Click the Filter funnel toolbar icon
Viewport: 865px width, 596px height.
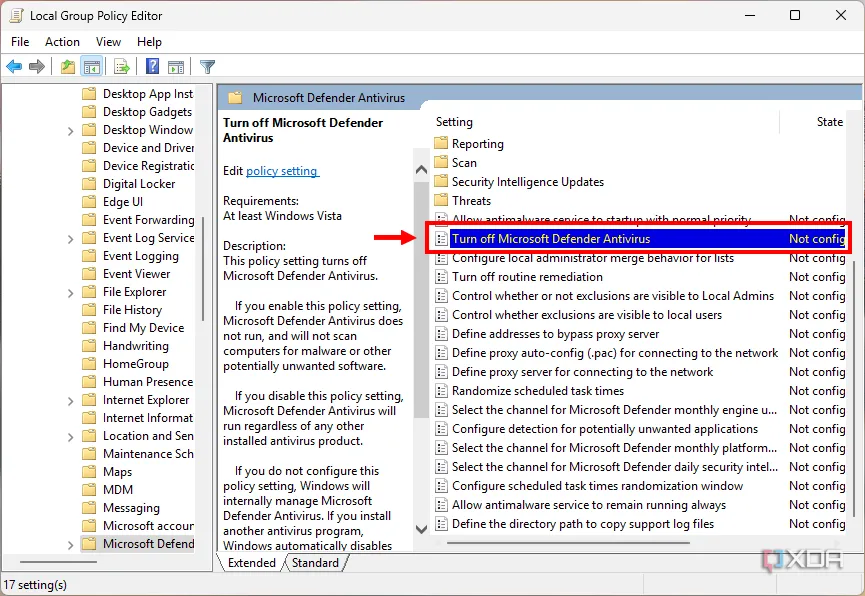tap(207, 67)
